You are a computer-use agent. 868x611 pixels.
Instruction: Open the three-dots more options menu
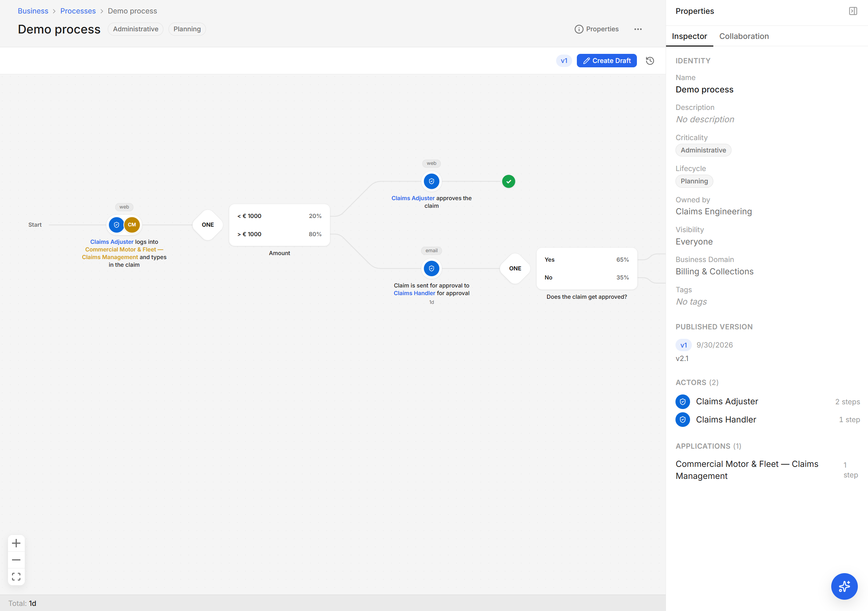click(638, 29)
